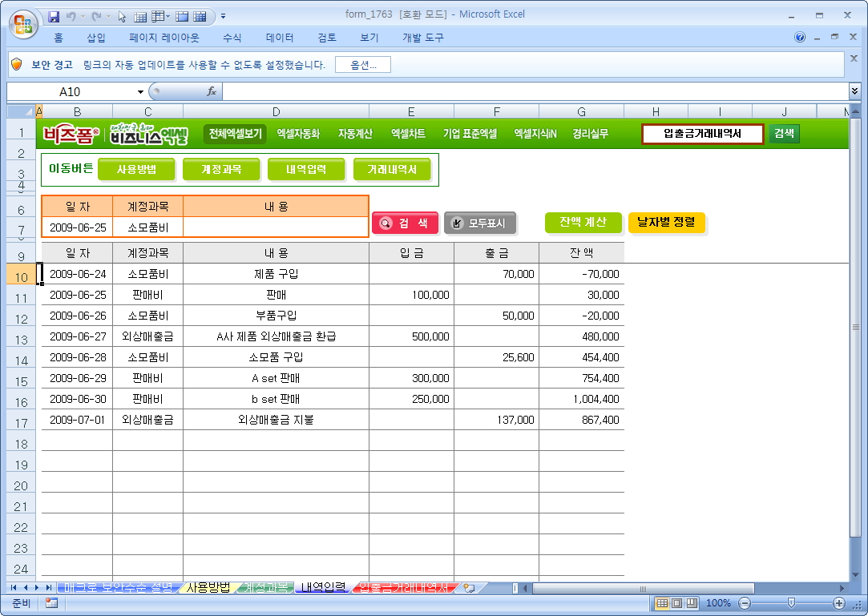Click the red 검 색 search button
The height and width of the screenshot is (616, 868).
[x=405, y=223]
